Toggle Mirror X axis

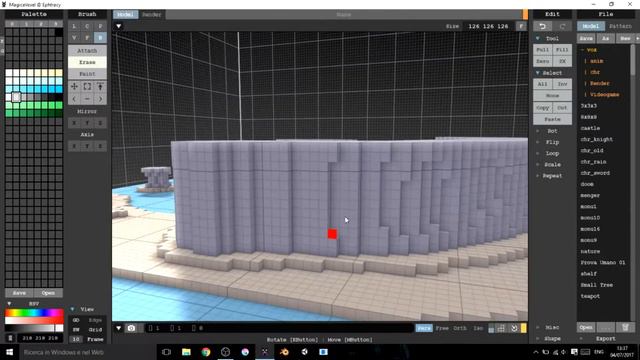pos(74,123)
